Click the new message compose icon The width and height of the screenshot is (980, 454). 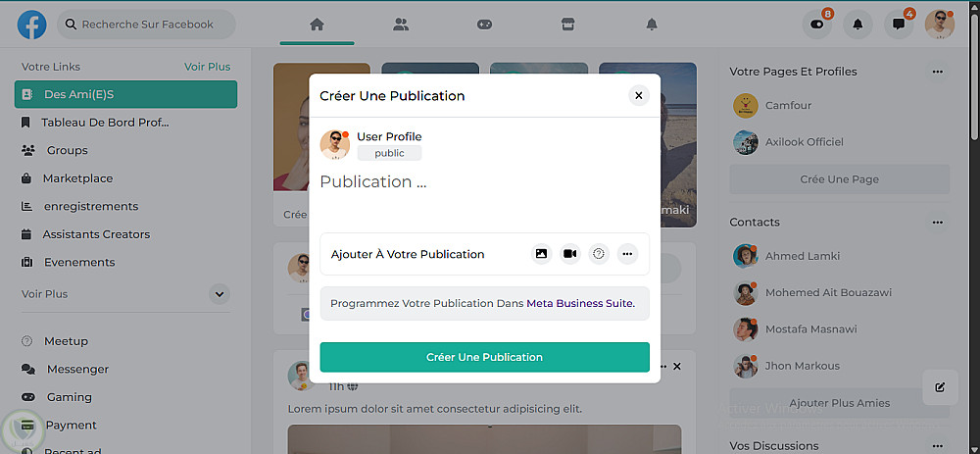tap(940, 387)
